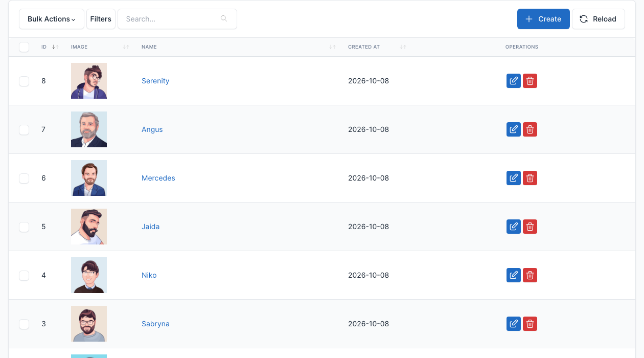644x358 pixels.
Task: Edit the Jaida record
Action: [514, 227]
